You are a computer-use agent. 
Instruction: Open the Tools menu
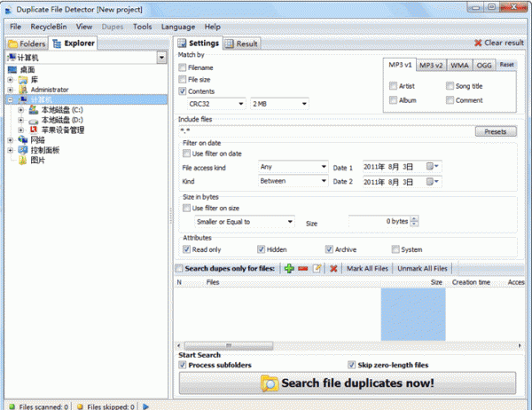142,27
